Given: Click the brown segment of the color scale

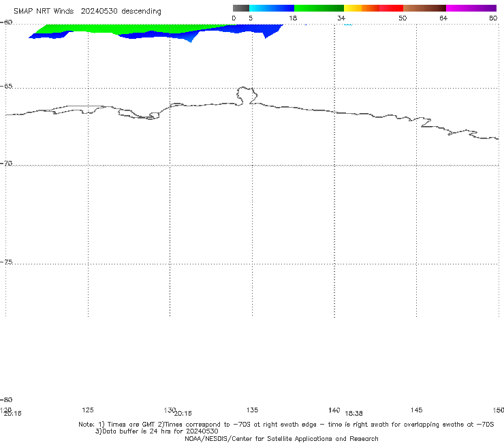Looking at the screenshot, I should pyautogui.click(x=424, y=8).
